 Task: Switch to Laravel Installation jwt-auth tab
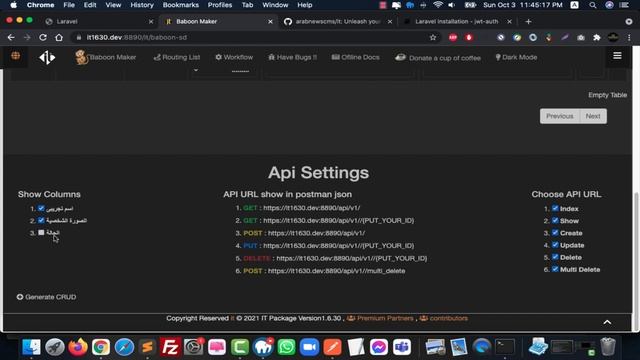457,22
